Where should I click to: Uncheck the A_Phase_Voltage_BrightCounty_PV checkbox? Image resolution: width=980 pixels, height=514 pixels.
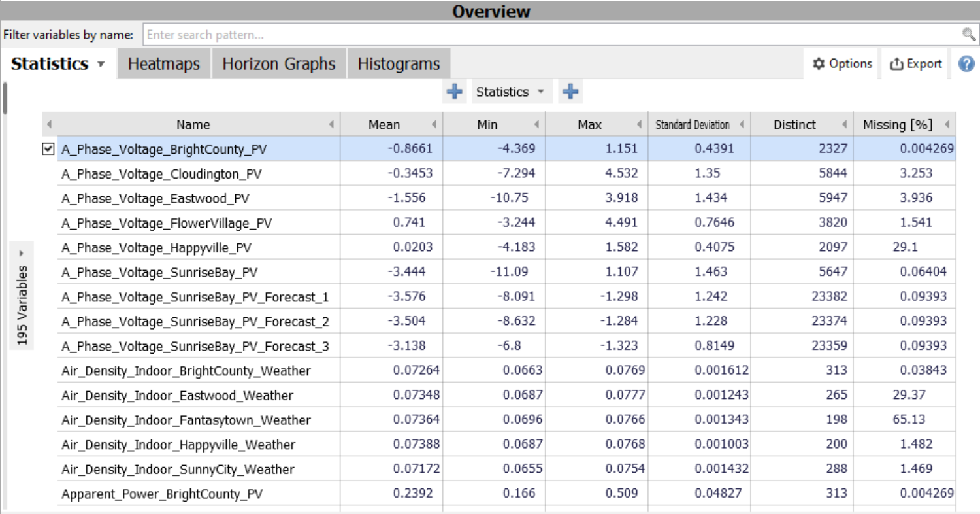click(x=48, y=149)
